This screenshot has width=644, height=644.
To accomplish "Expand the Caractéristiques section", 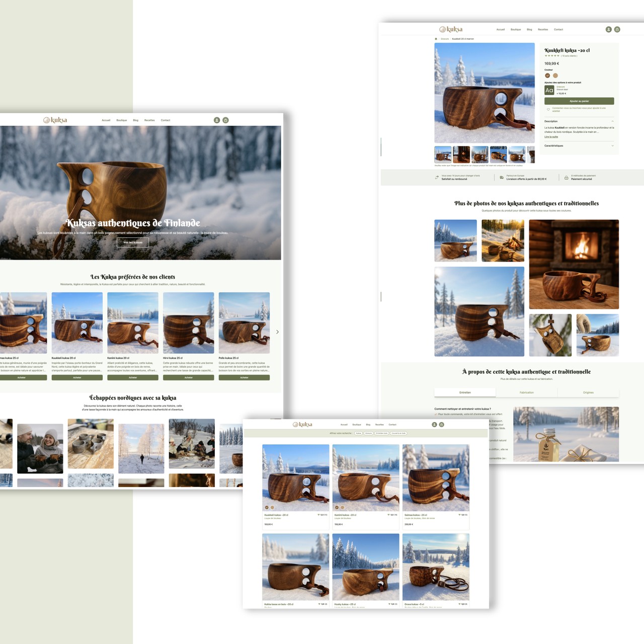I will pyautogui.click(x=579, y=146).
